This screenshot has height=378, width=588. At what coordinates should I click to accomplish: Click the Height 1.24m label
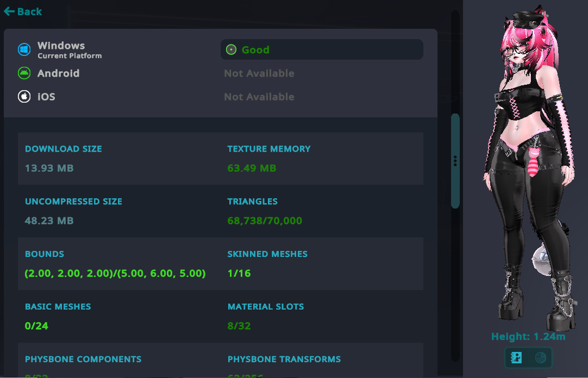(528, 337)
